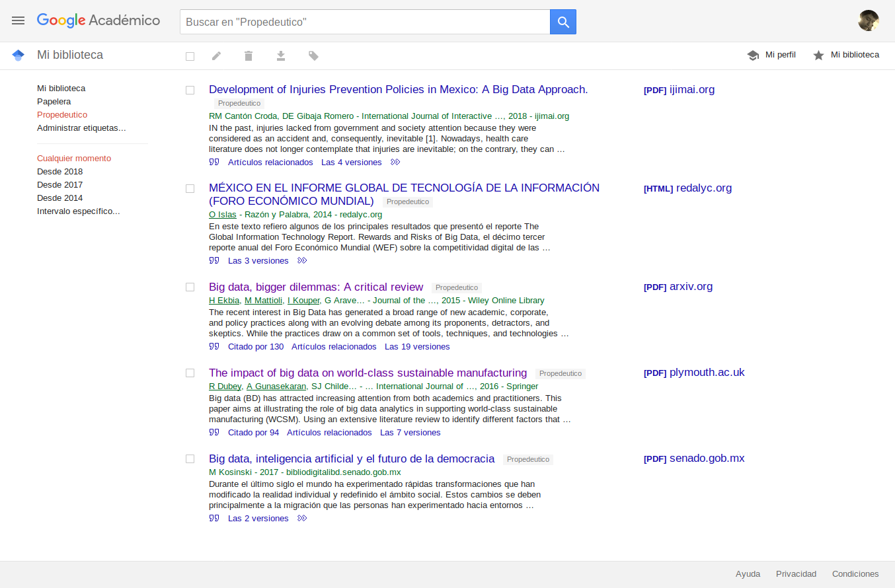The width and height of the screenshot is (895, 588).
Task: Select the Cualquier momento date filter
Action: (x=74, y=158)
